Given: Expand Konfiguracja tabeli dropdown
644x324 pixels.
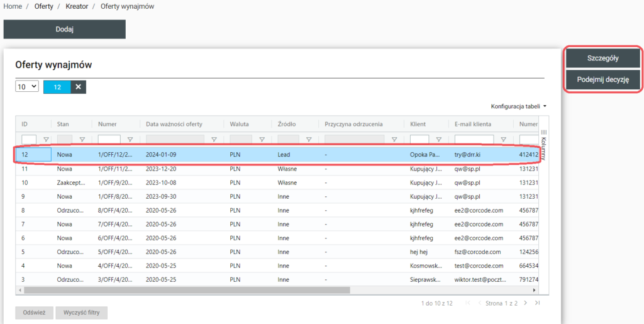Looking at the screenshot, I should (518, 106).
